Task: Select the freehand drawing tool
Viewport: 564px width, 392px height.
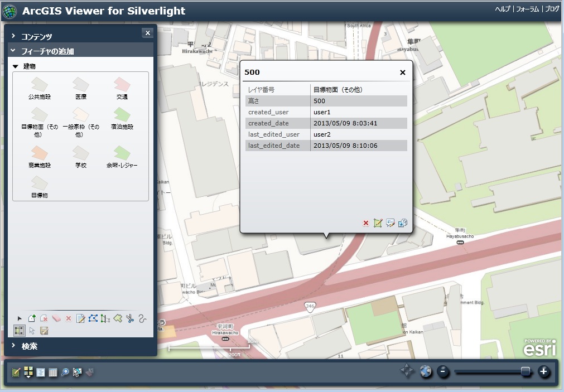Action: [142, 318]
